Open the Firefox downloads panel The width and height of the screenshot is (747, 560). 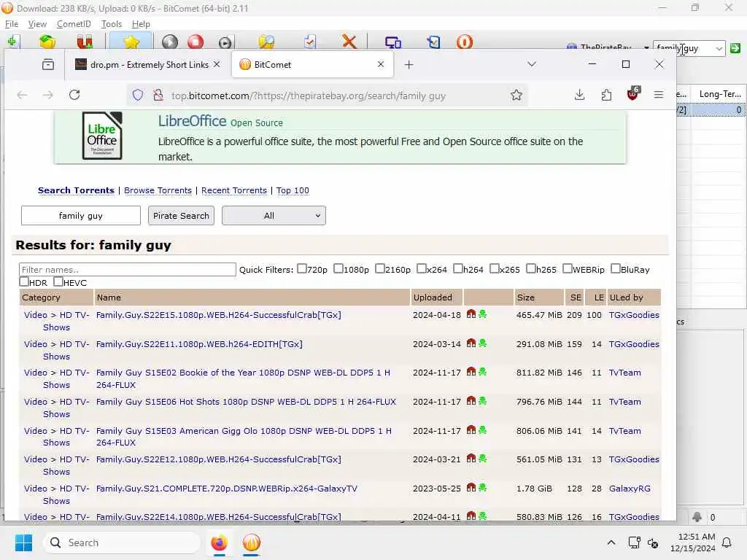point(579,96)
